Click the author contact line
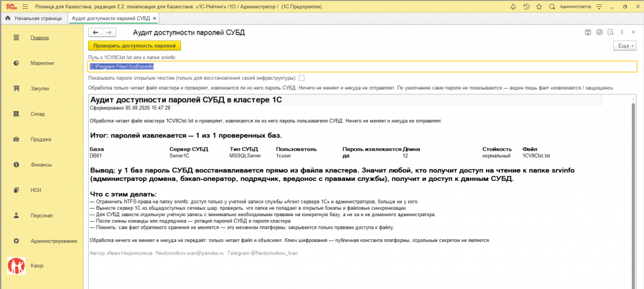 tap(194, 253)
